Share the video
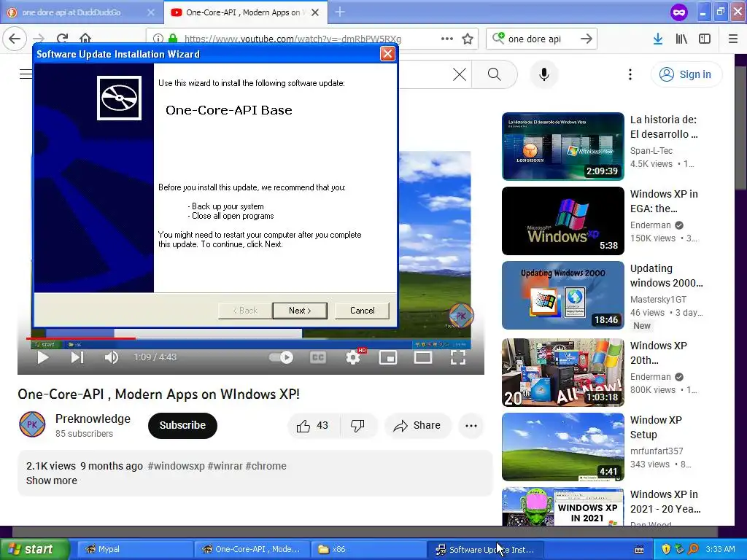This screenshot has height=560, width=747. pos(417,426)
